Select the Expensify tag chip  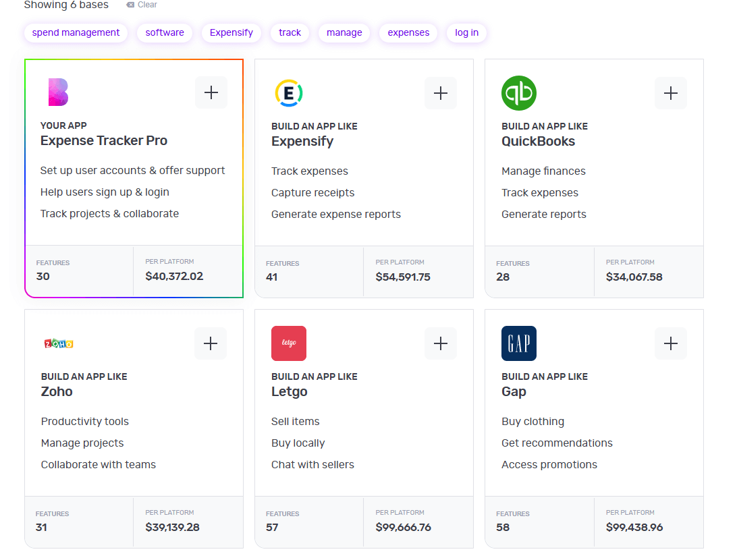coord(231,33)
